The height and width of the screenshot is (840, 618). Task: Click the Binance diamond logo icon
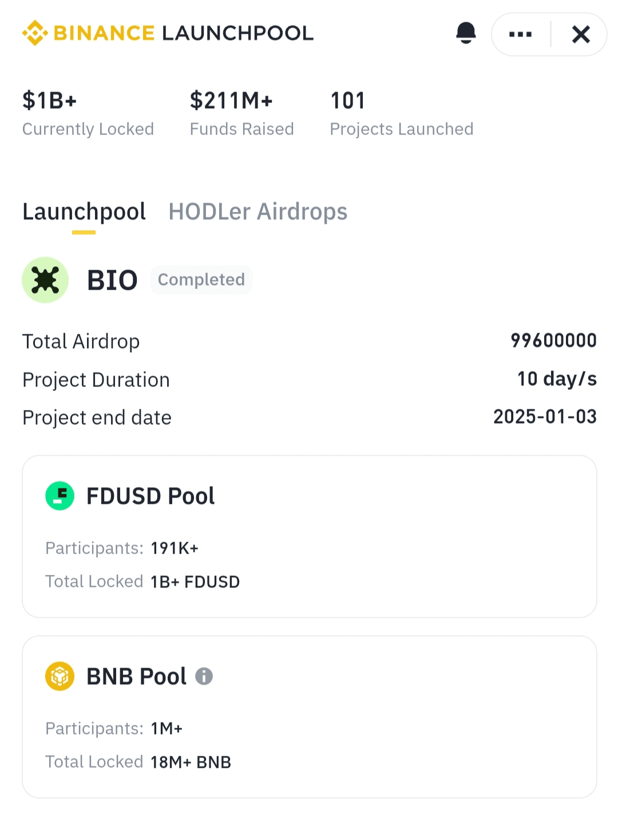(x=35, y=33)
